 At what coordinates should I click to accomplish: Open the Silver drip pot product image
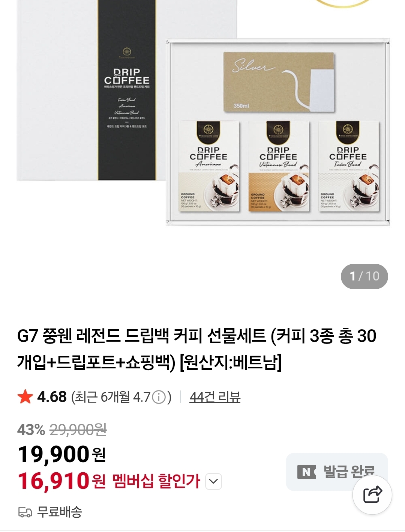pyautogui.click(x=279, y=82)
